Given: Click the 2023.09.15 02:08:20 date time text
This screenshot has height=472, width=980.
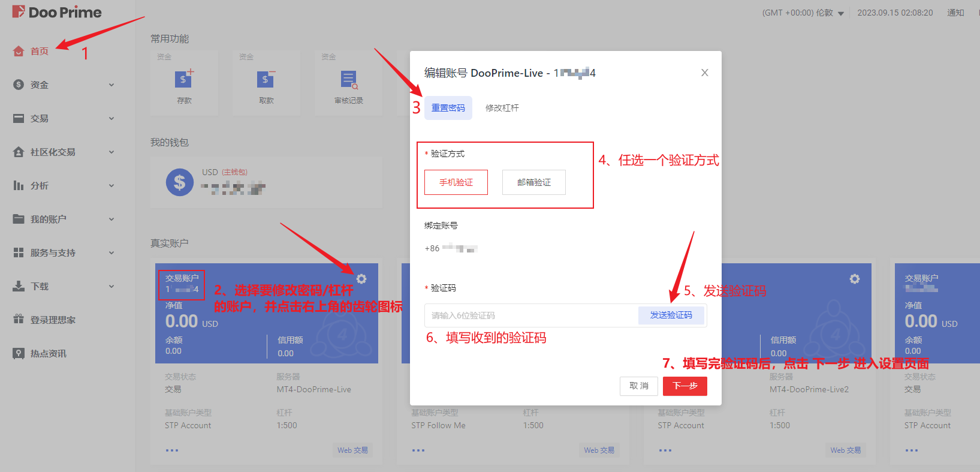Looking at the screenshot, I should [x=895, y=13].
